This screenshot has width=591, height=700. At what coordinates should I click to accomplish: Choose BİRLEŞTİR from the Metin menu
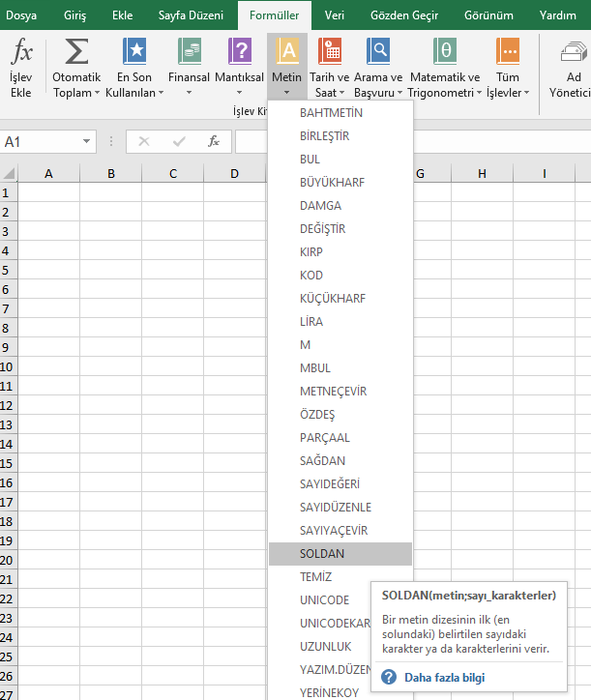pyautogui.click(x=324, y=136)
